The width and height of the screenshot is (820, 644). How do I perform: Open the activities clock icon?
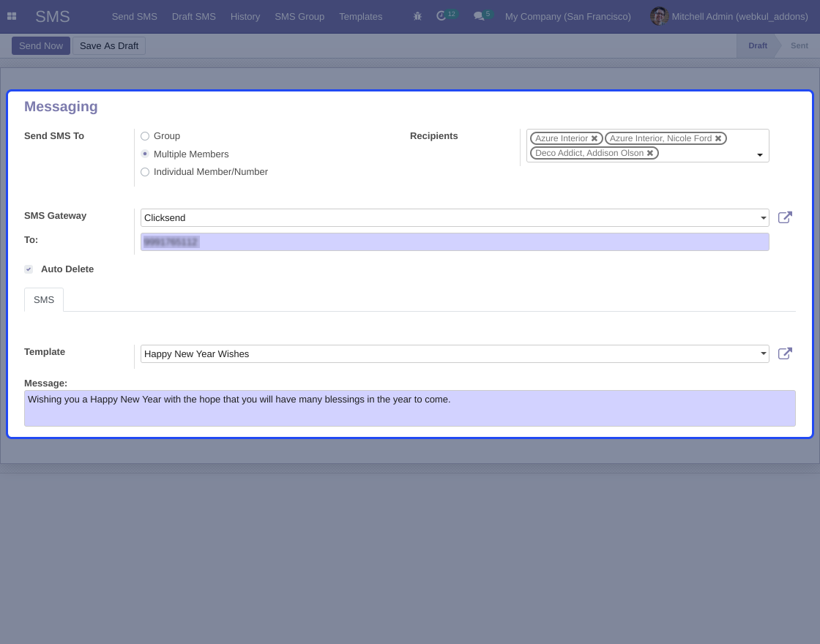(441, 16)
